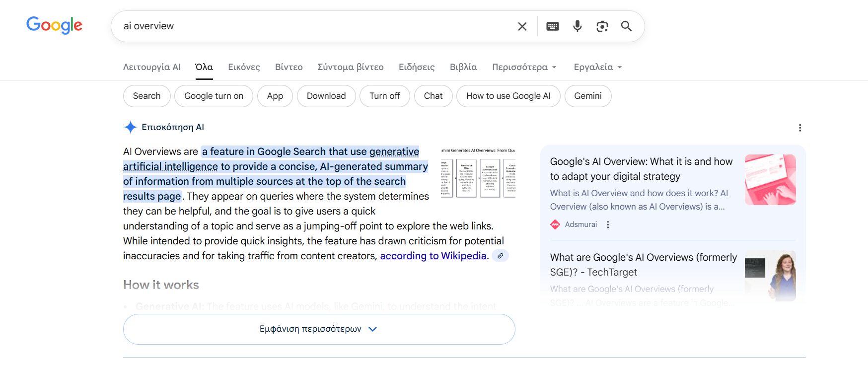Switch to the Εικόνες tab
Screen dimensions: 868x367
[x=244, y=67]
